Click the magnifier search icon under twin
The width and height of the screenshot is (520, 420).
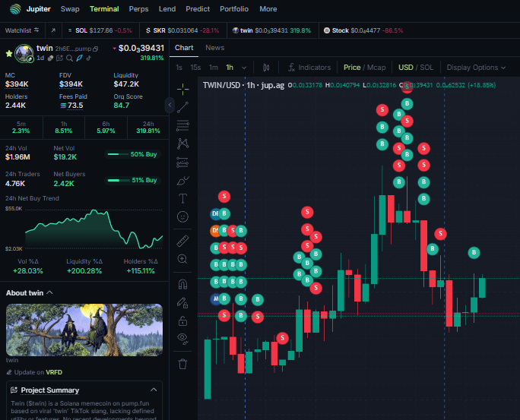(69, 58)
